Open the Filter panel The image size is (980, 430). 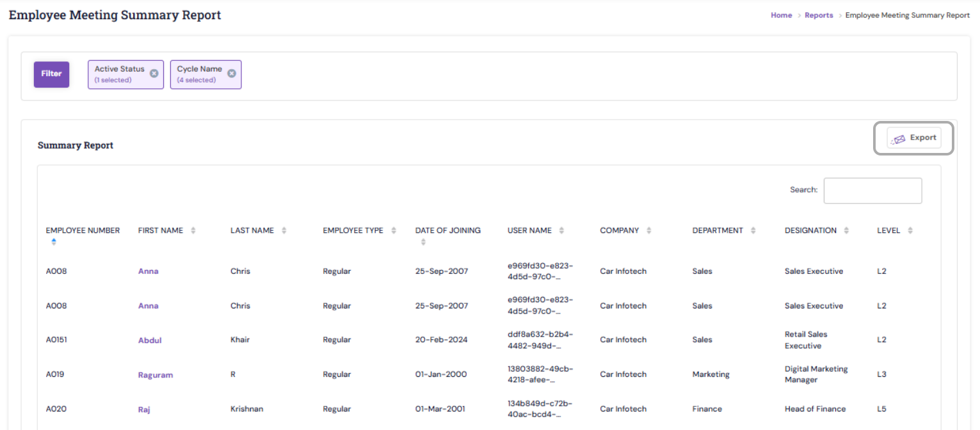51,74
